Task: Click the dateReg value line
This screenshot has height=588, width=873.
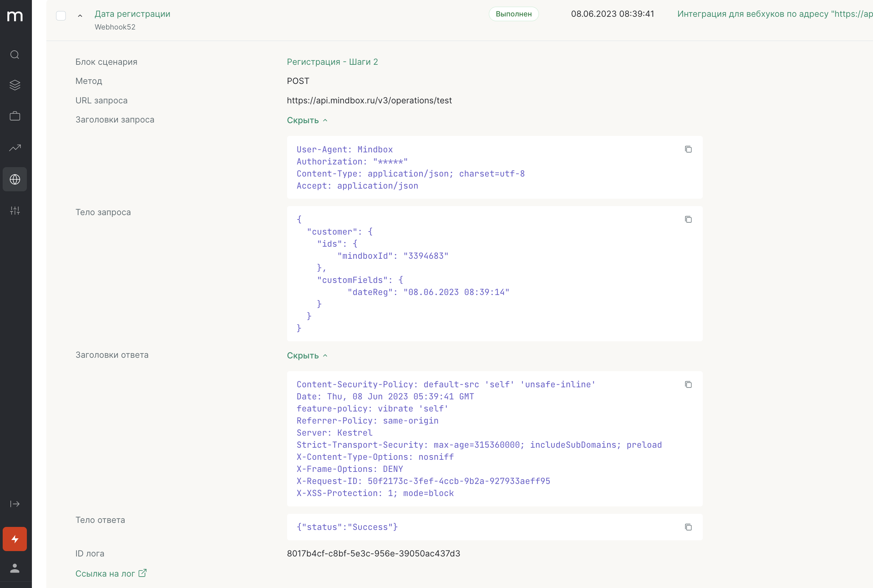Action: pos(428,292)
